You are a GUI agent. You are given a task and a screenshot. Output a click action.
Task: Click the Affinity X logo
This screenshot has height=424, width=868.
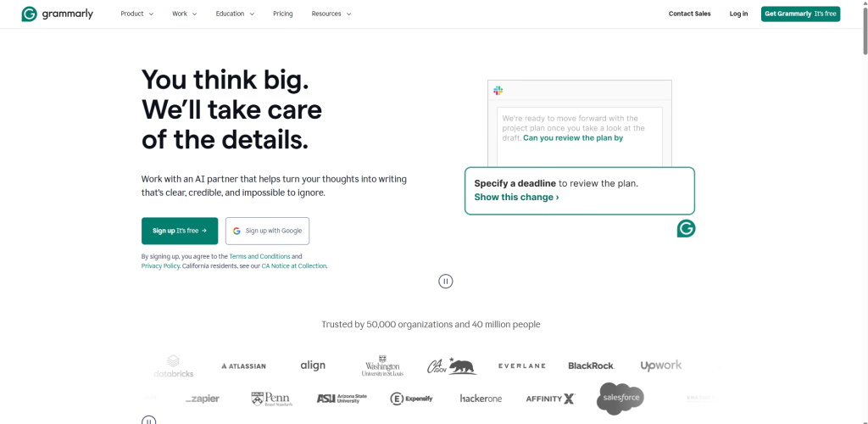click(x=551, y=399)
